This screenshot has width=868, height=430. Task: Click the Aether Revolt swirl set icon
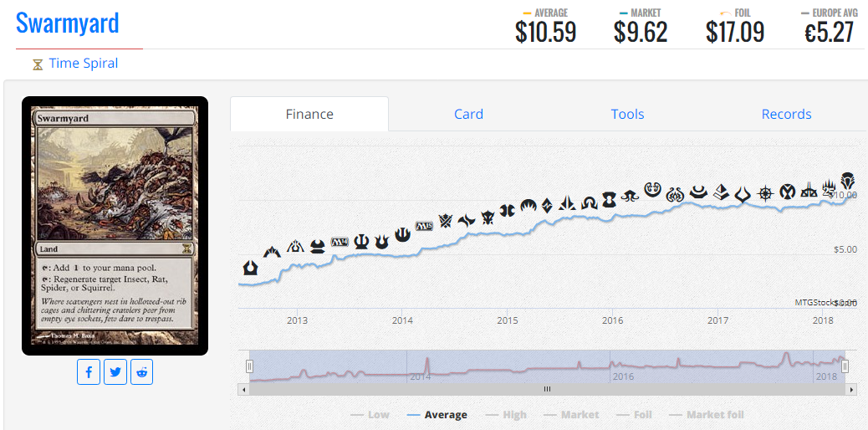coord(676,194)
